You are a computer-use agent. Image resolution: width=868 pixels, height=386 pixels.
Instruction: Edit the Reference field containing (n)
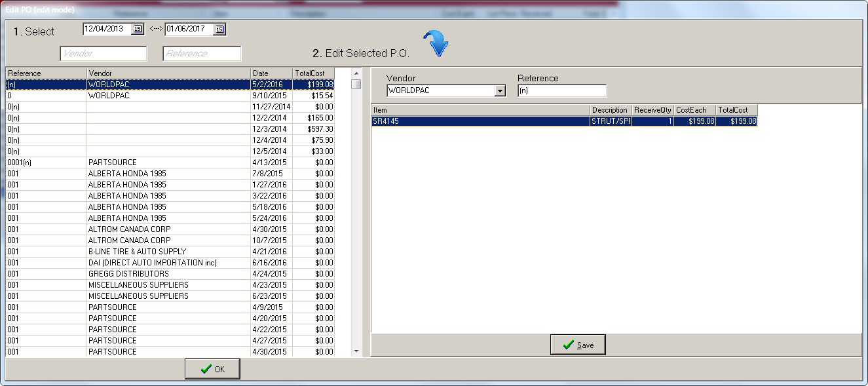point(561,91)
